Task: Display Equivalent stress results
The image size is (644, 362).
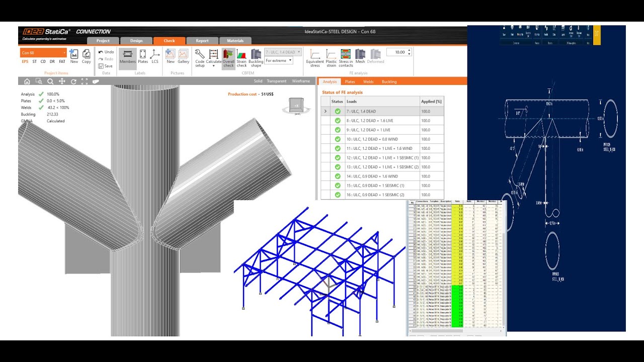Action: coord(315,58)
